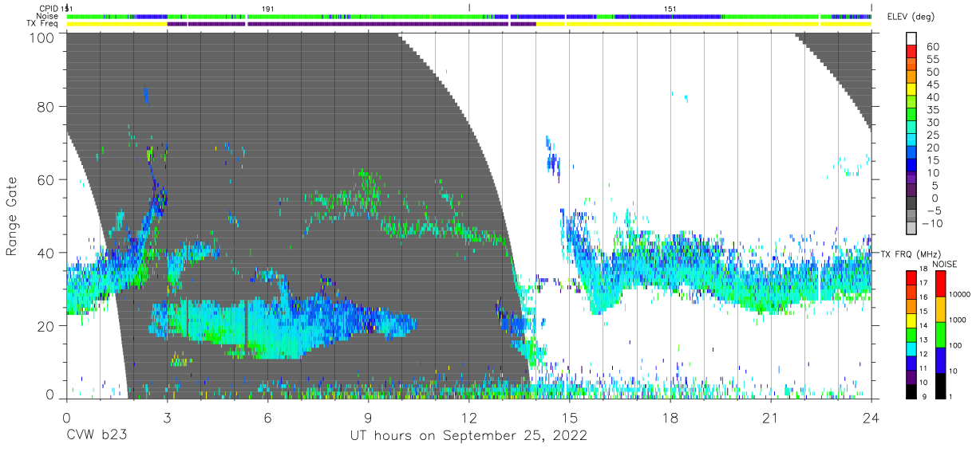The image size is (980, 452).
Task: Click the 'UT hours on September 25, 2022' label
Action: click(468, 436)
